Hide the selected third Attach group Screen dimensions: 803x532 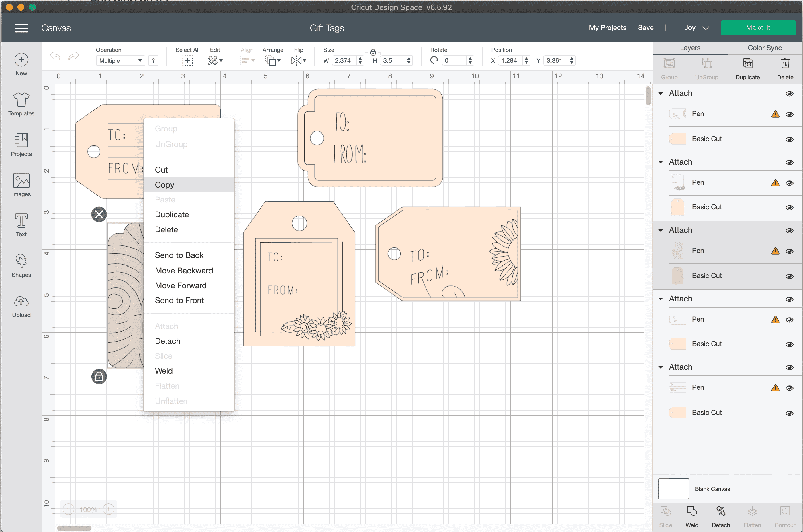[789, 231]
